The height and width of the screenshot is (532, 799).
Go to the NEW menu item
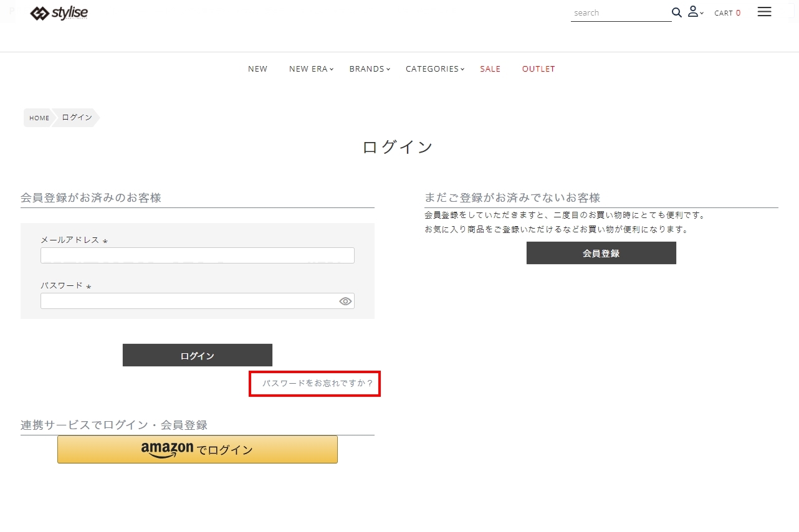tap(257, 69)
